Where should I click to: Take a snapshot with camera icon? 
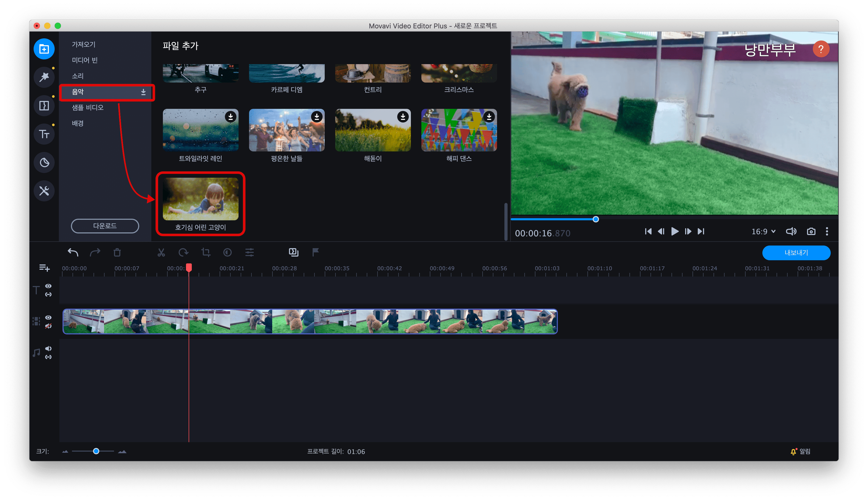(811, 231)
